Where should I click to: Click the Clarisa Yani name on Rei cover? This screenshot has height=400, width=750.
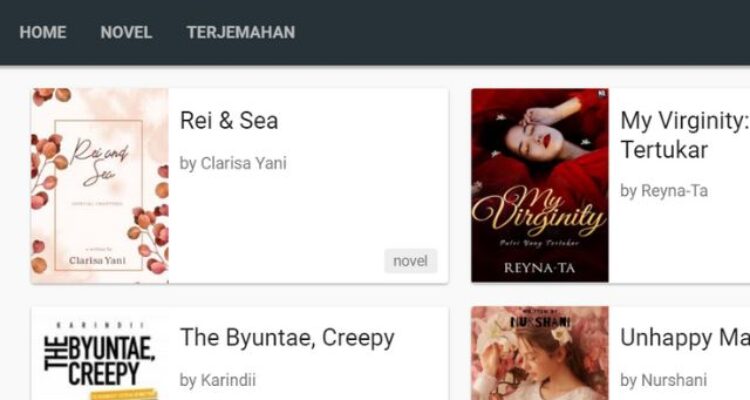(98, 261)
